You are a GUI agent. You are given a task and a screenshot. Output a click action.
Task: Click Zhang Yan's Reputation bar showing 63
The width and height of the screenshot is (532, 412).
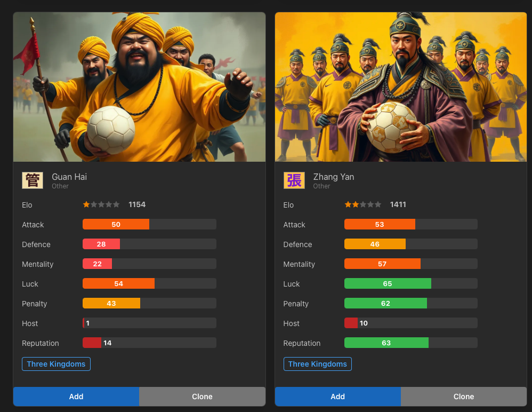[411, 343]
